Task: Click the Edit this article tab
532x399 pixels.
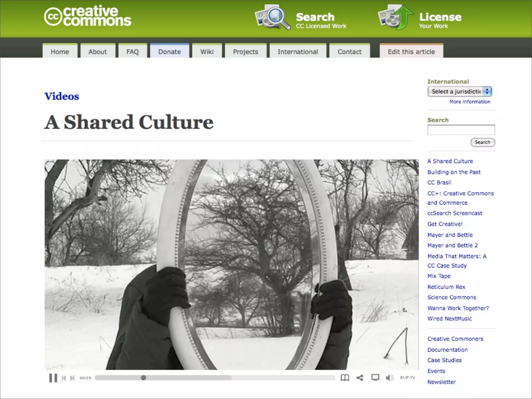Action: [x=411, y=52]
